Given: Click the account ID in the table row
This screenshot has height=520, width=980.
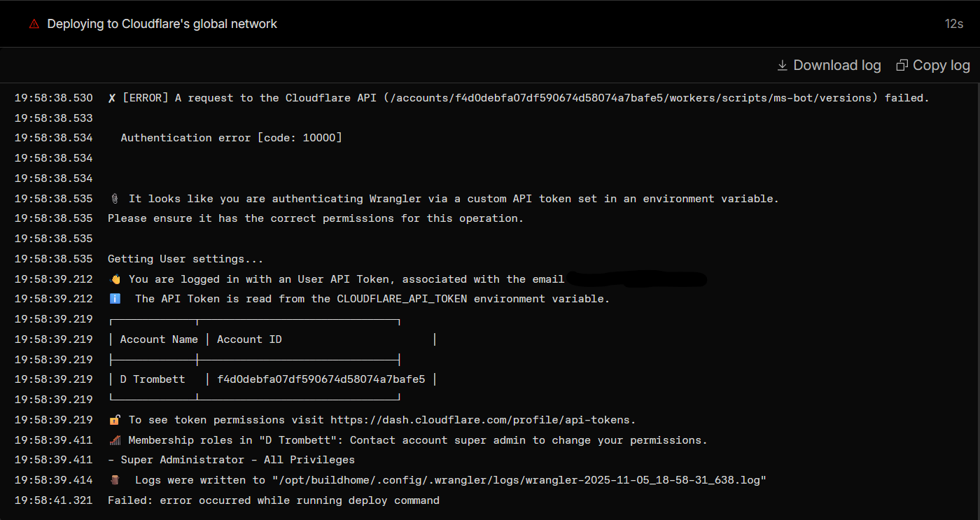Looking at the screenshot, I should (x=321, y=379).
